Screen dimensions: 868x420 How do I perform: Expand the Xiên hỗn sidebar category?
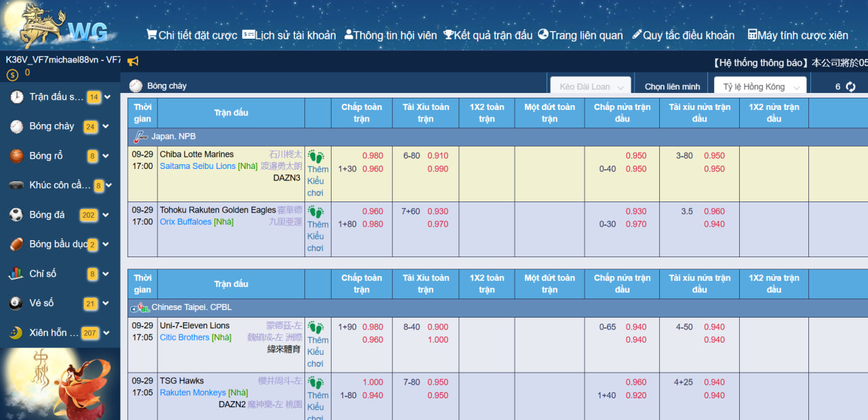tap(106, 333)
